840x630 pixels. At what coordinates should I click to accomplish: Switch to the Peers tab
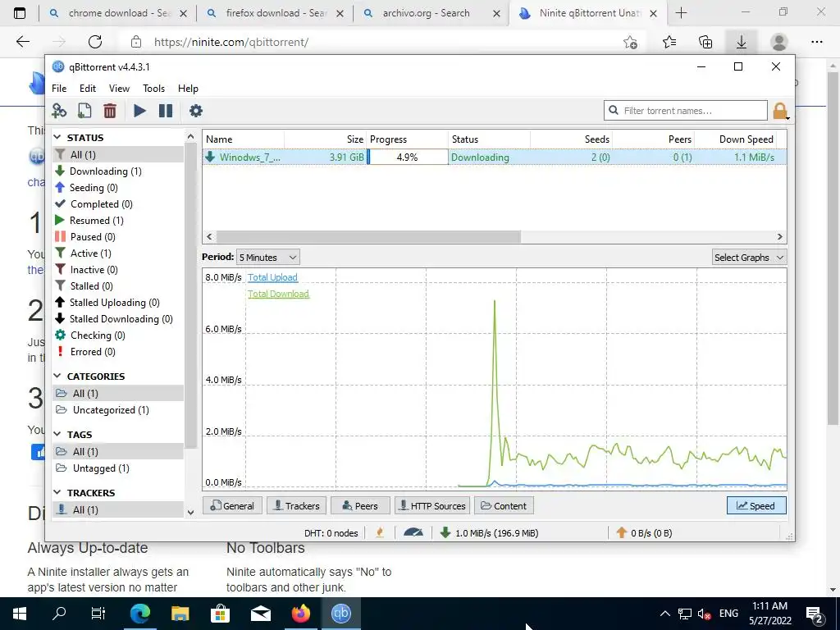pyautogui.click(x=360, y=505)
